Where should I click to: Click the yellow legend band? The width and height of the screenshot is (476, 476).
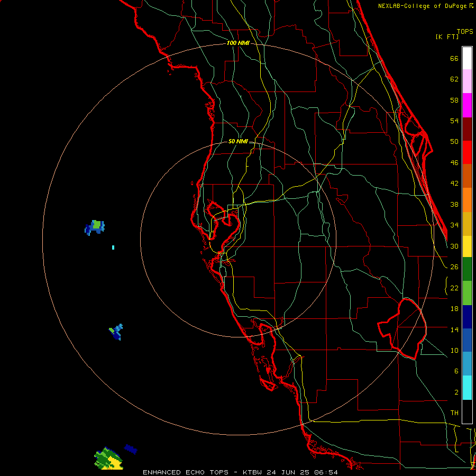(467, 246)
